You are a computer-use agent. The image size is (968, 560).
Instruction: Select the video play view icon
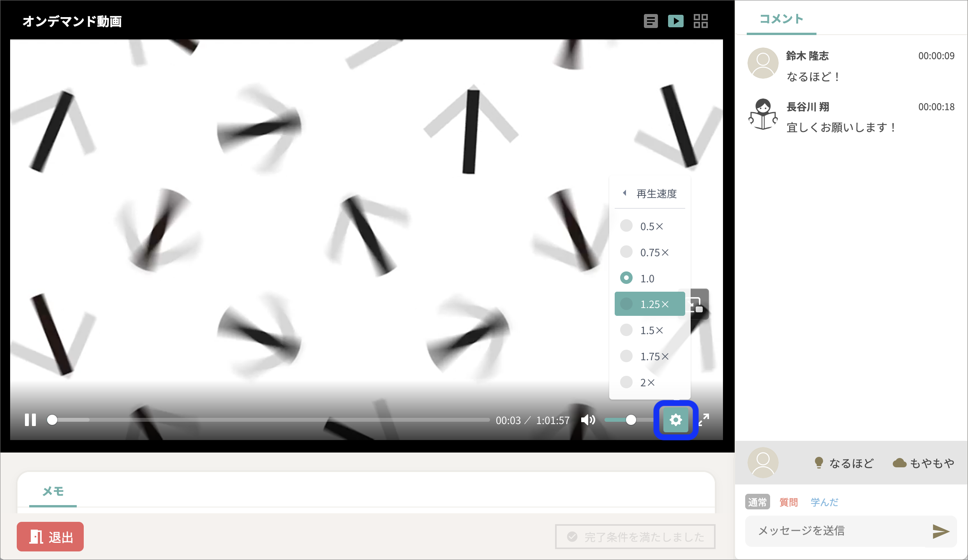point(676,21)
